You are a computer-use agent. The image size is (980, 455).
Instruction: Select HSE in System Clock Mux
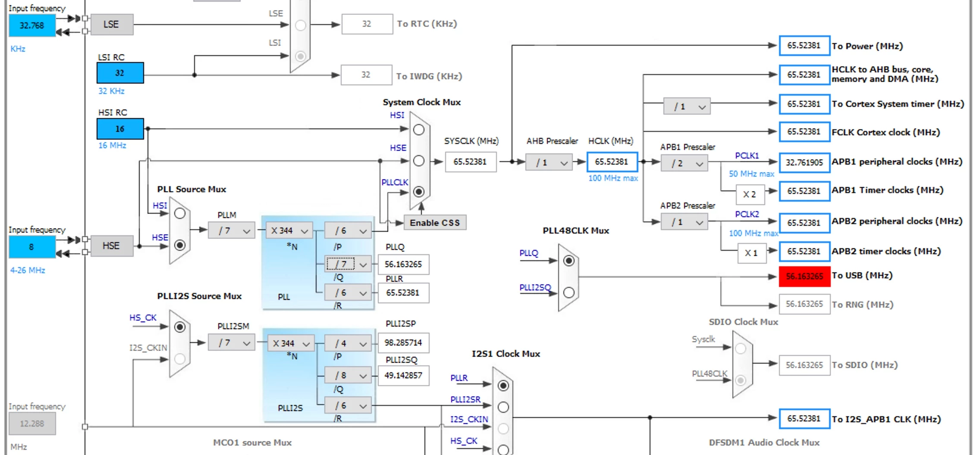pyautogui.click(x=419, y=161)
